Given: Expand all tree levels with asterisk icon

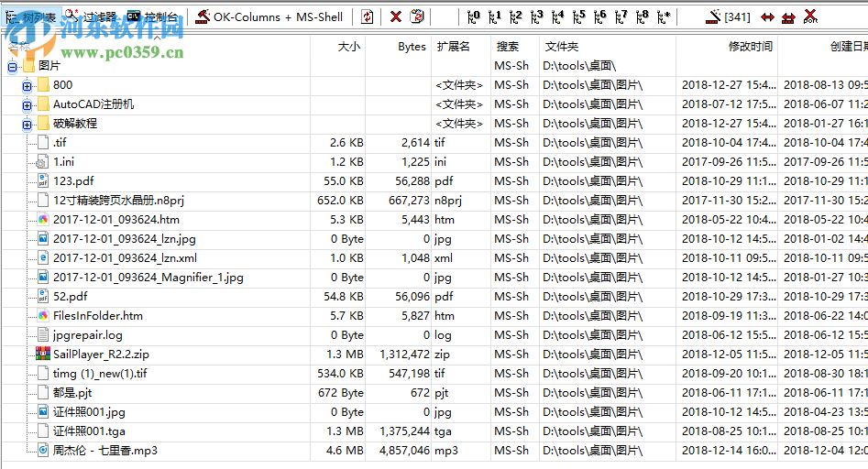Looking at the screenshot, I should click(664, 17).
